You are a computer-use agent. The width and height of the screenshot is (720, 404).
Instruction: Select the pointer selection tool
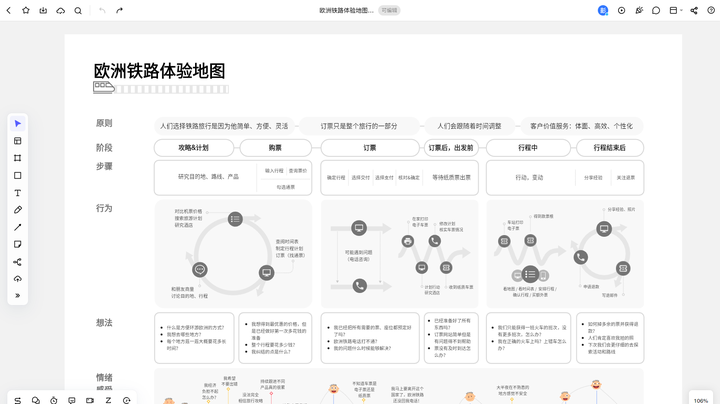(17, 123)
